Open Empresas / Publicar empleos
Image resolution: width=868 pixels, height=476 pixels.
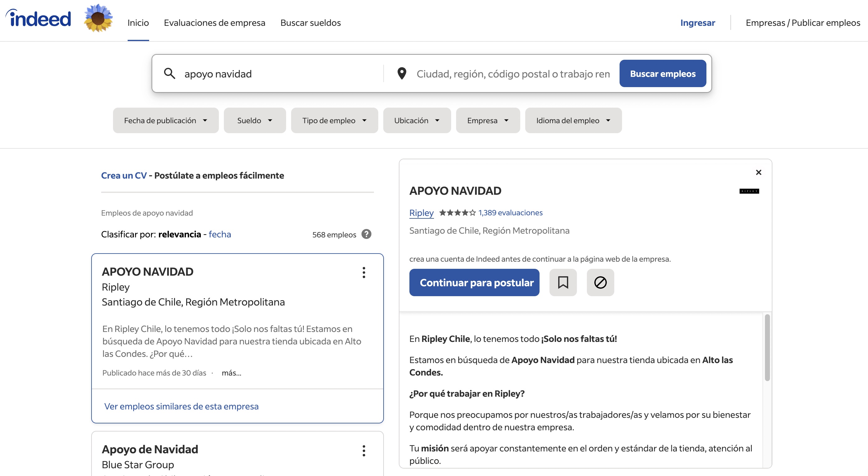(803, 22)
